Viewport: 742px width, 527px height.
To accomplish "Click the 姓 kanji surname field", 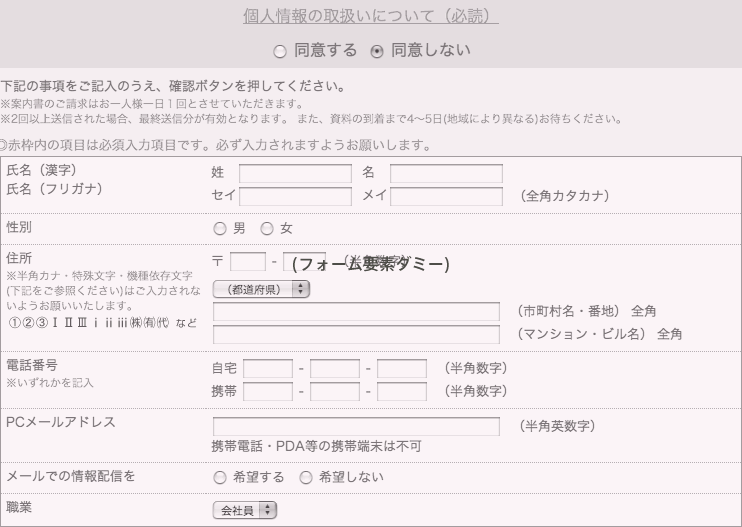I will [295, 174].
